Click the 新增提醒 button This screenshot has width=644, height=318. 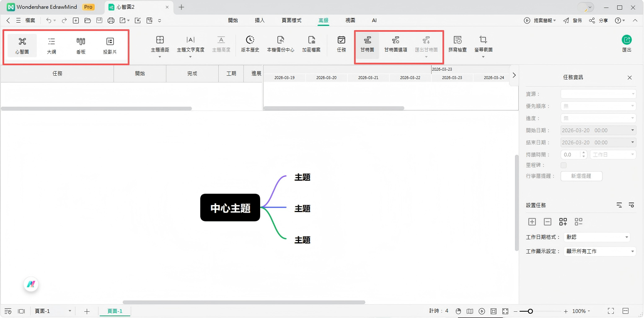point(581,176)
